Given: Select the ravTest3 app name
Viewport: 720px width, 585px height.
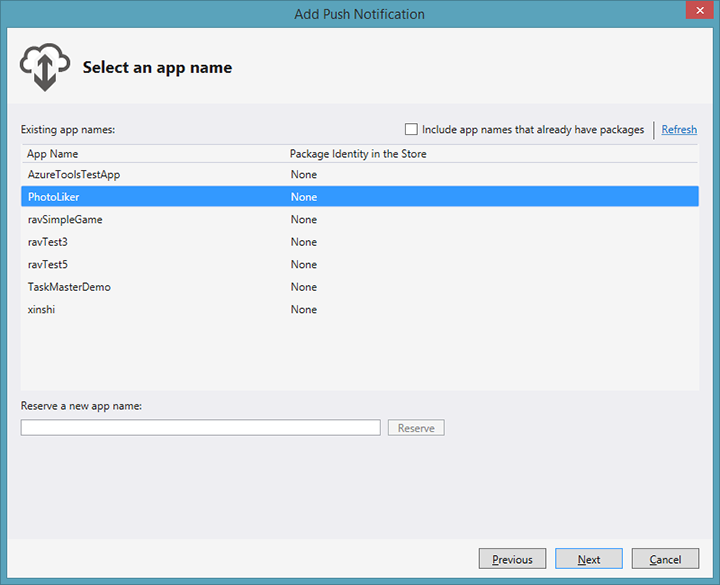Looking at the screenshot, I should [x=48, y=242].
